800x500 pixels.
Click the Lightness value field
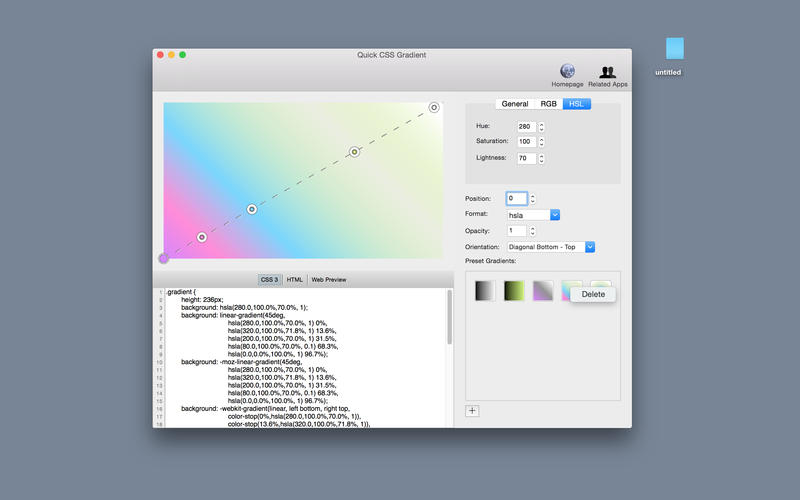(x=526, y=159)
